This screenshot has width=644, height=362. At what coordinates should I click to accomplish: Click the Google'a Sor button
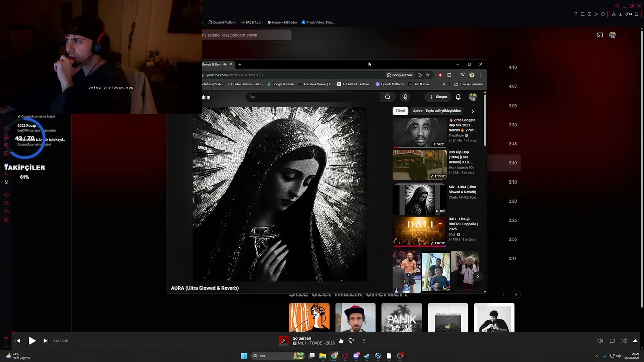pos(399,75)
